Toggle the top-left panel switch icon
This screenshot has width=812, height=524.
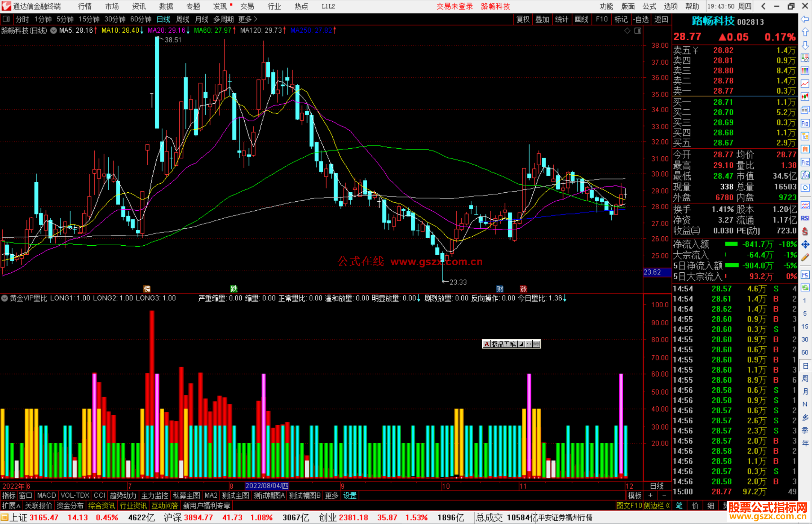pos(6,19)
